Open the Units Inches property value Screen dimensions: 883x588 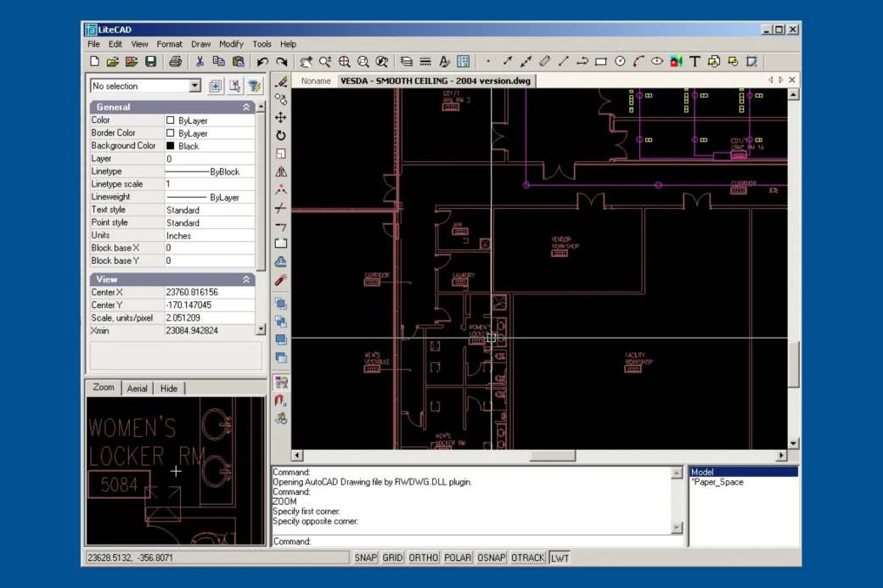(210, 236)
